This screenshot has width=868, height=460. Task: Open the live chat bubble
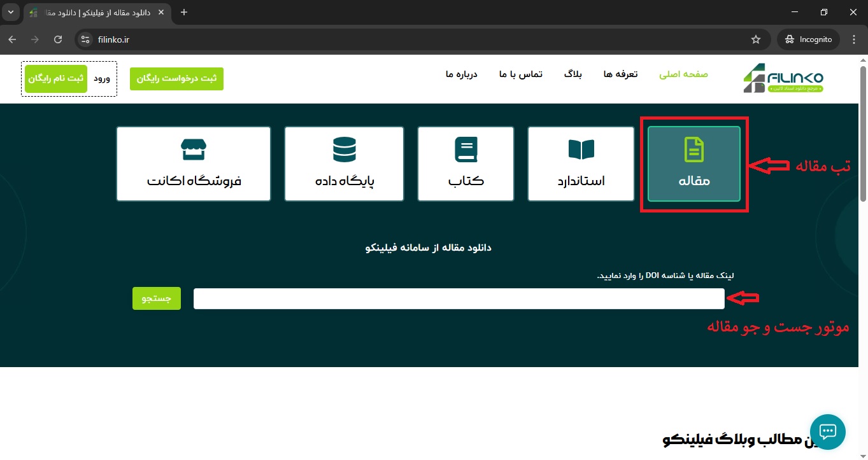(x=827, y=432)
